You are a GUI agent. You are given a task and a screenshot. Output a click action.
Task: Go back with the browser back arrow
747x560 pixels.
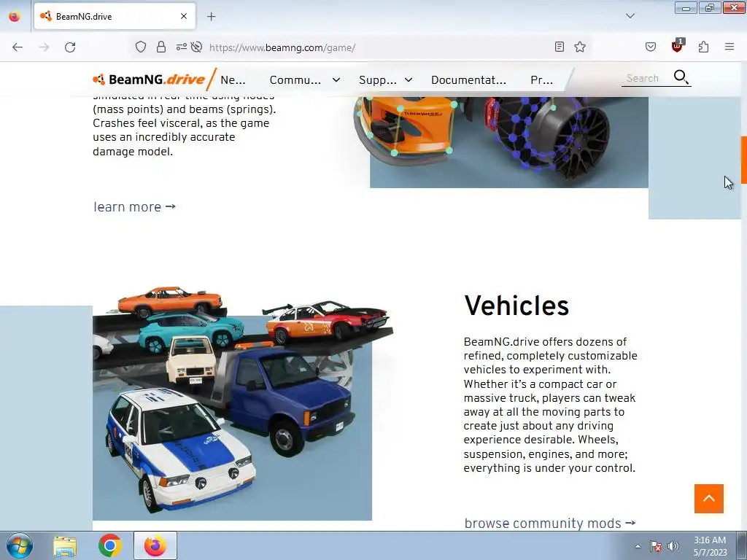(18, 47)
